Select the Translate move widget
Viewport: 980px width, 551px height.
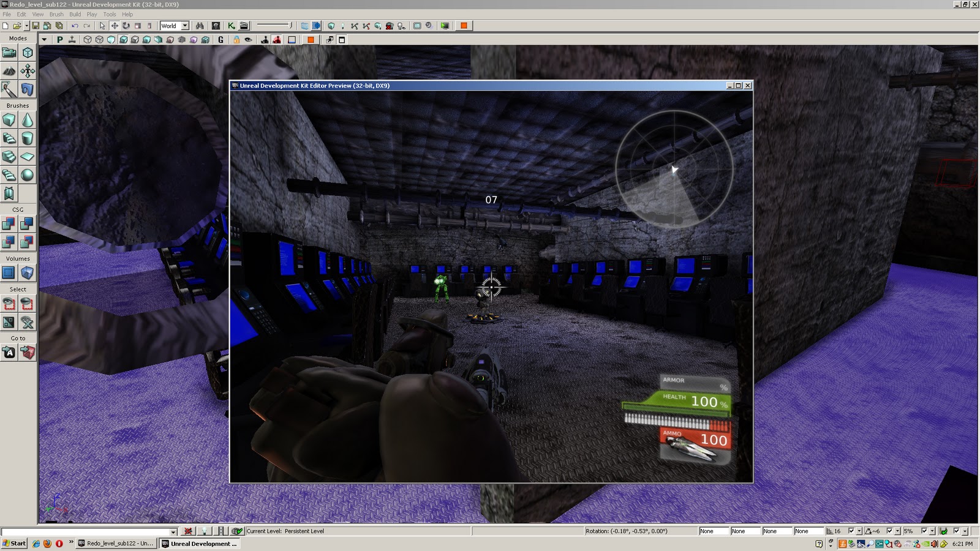pyautogui.click(x=115, y=26)
